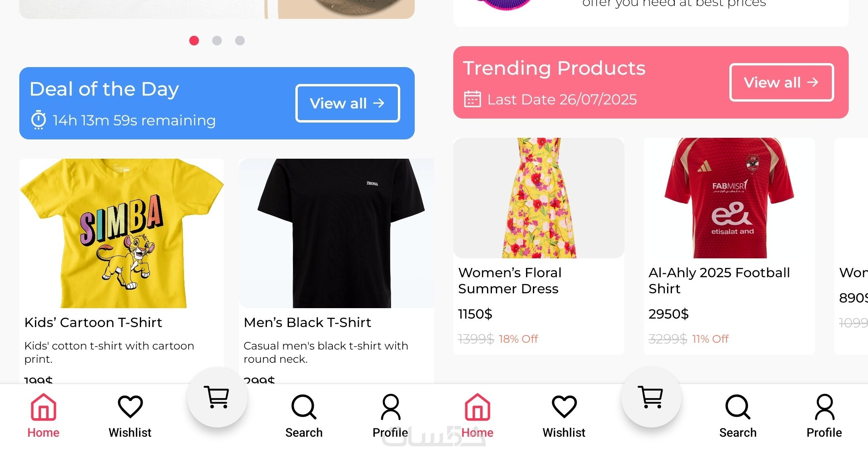Viewport: 868px width, 456px height.
Task: Open Women's Floral Summer Dress product
Action: click(539, 246)
